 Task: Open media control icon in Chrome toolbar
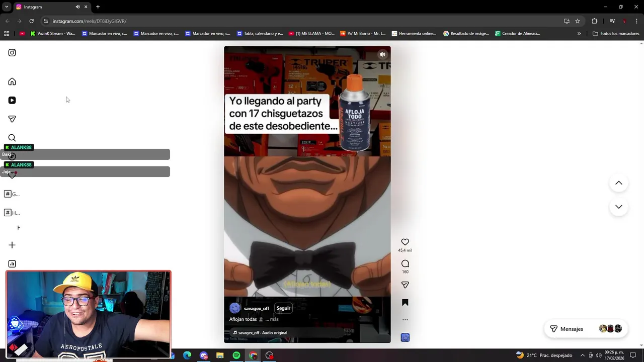612,21
